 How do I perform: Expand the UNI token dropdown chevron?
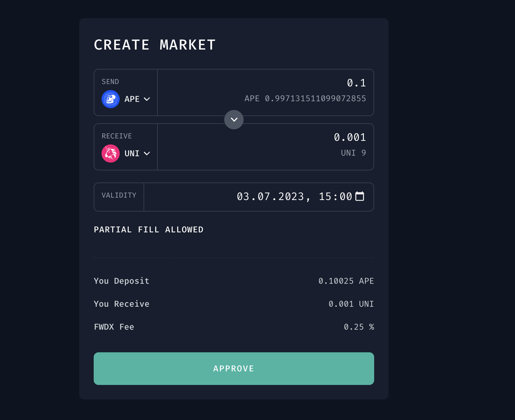[x=147, y=153]
